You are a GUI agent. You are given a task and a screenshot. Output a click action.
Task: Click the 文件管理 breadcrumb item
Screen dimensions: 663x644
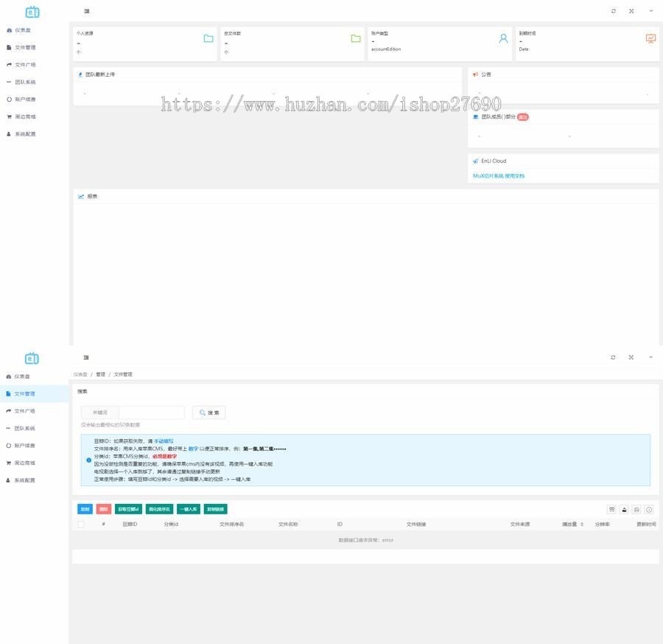[x=123, y=374]
